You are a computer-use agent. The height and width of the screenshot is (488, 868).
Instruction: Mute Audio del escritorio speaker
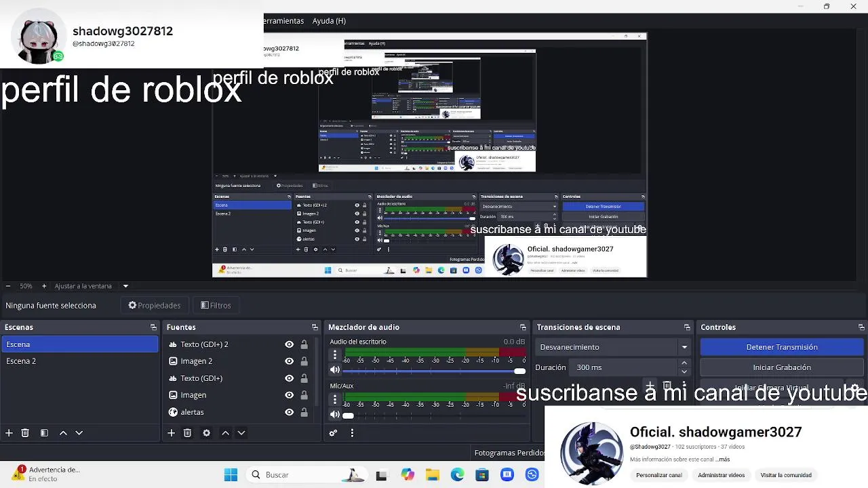point(335,370)
